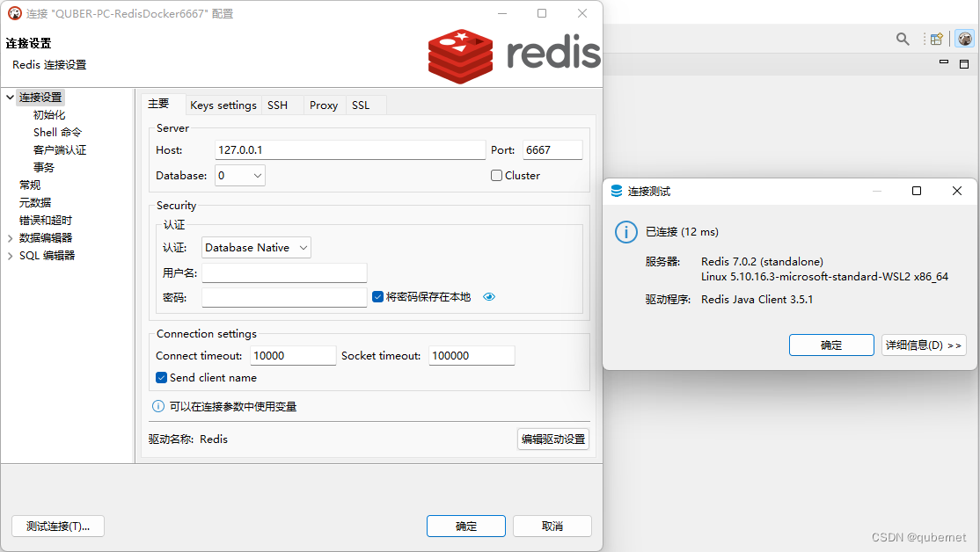Close the 连接测试 dialog
The height and width of the screenshot is (552, 980).
coord(957,191)
